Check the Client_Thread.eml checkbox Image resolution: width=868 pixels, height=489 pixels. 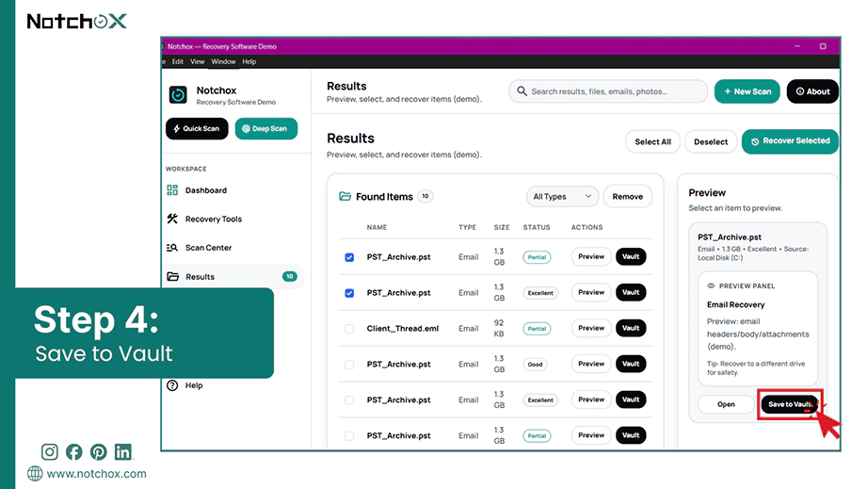(x=349, y=329)
